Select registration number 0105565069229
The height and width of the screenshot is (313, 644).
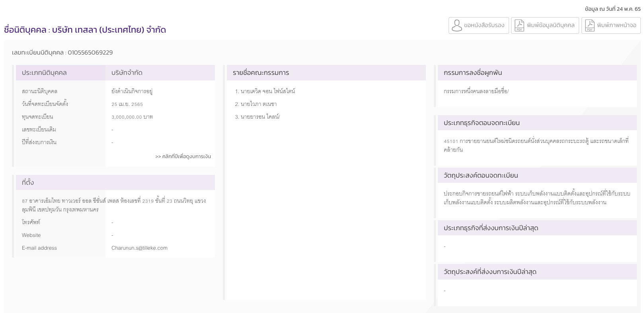click(90, 53)
